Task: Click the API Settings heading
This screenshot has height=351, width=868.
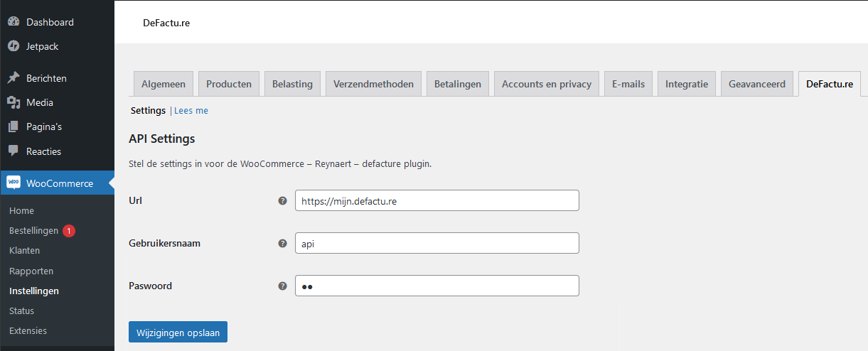Action: pos(162,139)
